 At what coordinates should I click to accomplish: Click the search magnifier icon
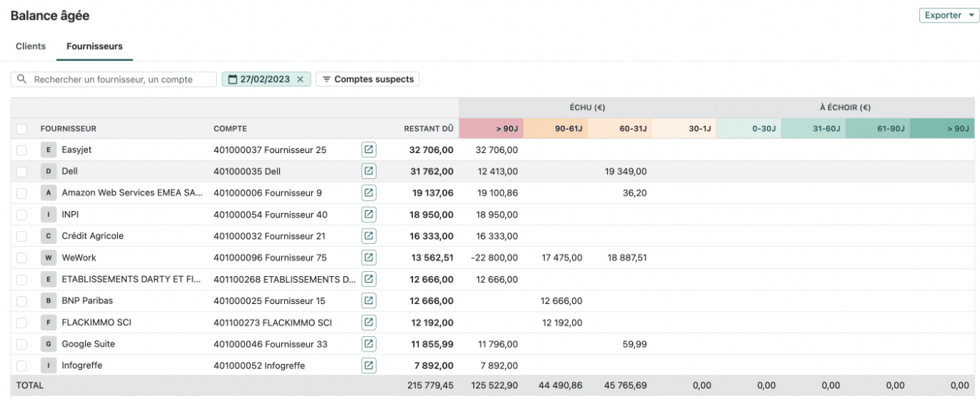point(21,79)
